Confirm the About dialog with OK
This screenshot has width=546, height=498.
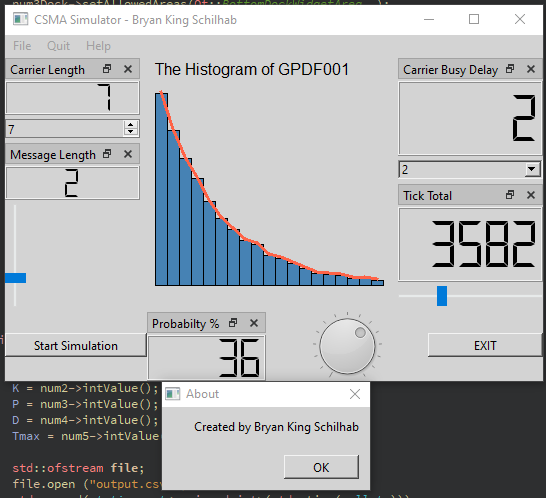(x=321, y=467)
